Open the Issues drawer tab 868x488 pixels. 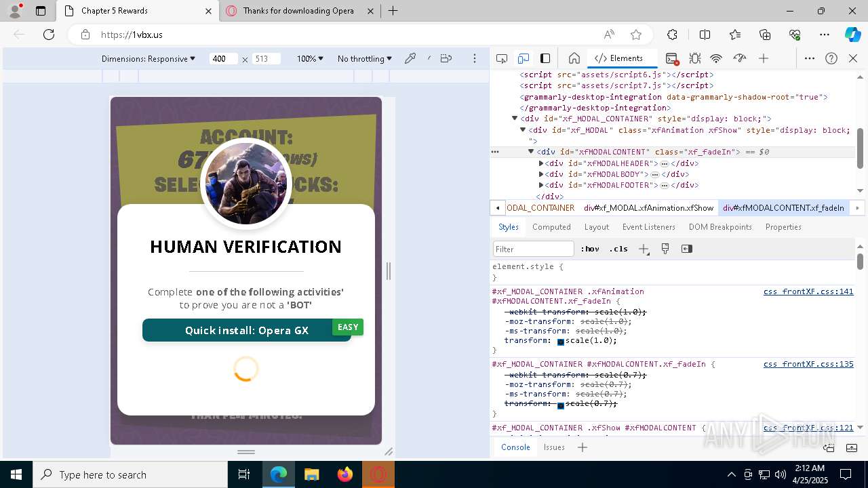554,447
